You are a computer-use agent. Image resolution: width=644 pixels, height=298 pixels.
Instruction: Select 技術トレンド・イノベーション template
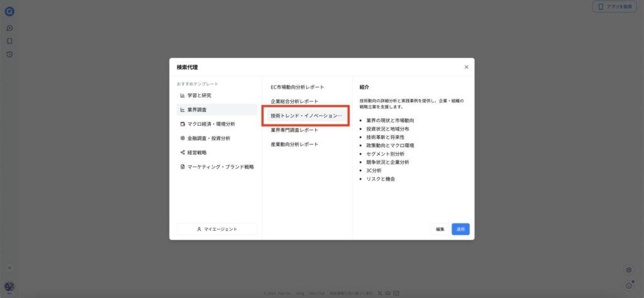(x=306, y=116)
